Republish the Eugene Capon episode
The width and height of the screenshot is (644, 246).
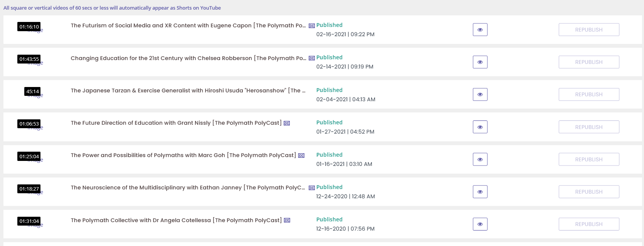[x=589, y=30]
